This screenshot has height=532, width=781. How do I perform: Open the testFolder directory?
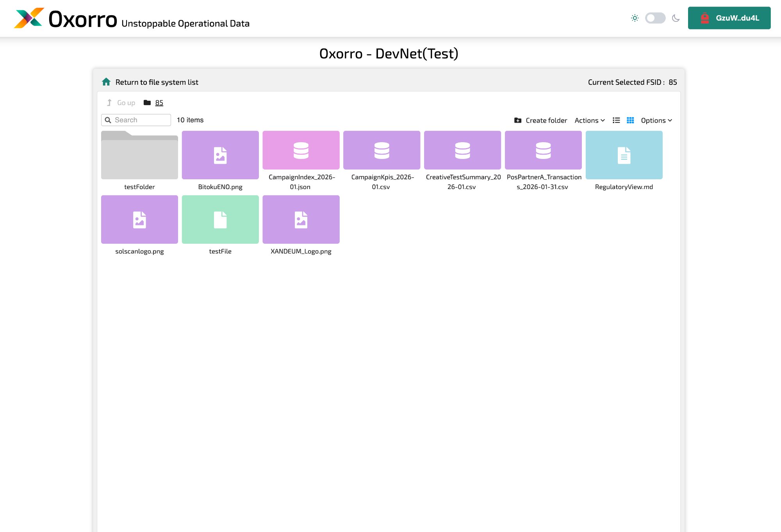[x=139, y=155]
